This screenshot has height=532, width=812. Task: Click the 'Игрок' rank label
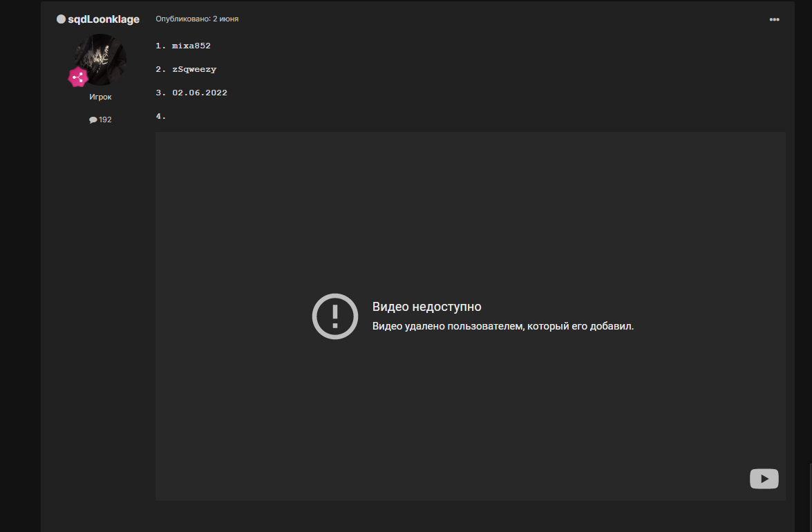100,97
